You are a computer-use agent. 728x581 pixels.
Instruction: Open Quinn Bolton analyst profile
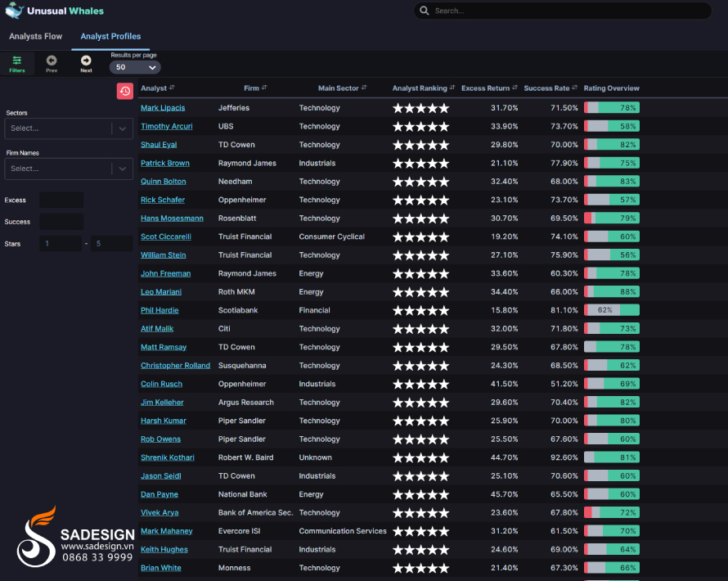pos(164,182)
